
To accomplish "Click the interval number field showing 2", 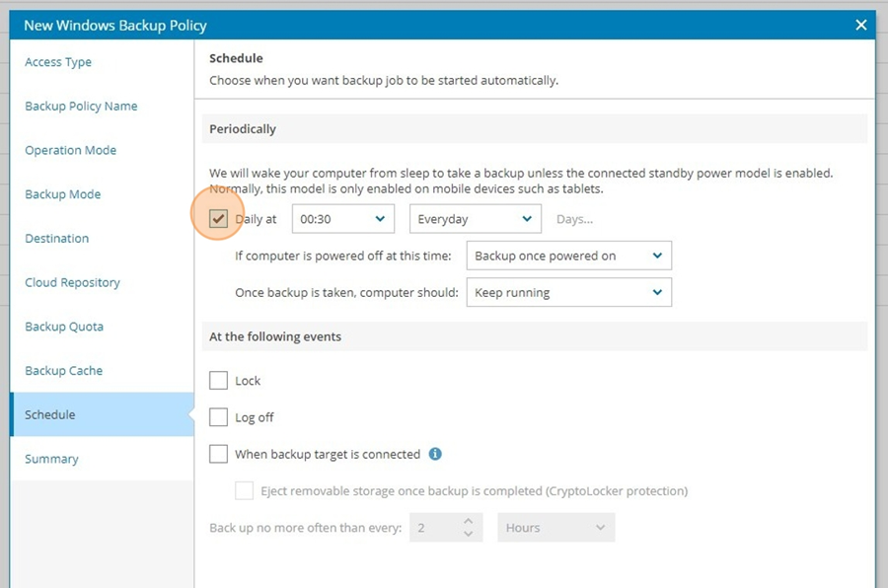I will tap(436, 528).
